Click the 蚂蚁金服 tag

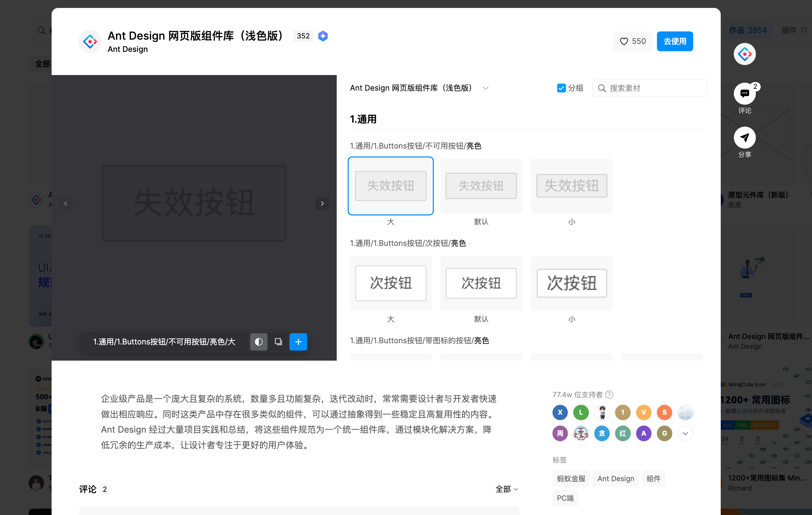pyautogui.click(x=571, y=478)
